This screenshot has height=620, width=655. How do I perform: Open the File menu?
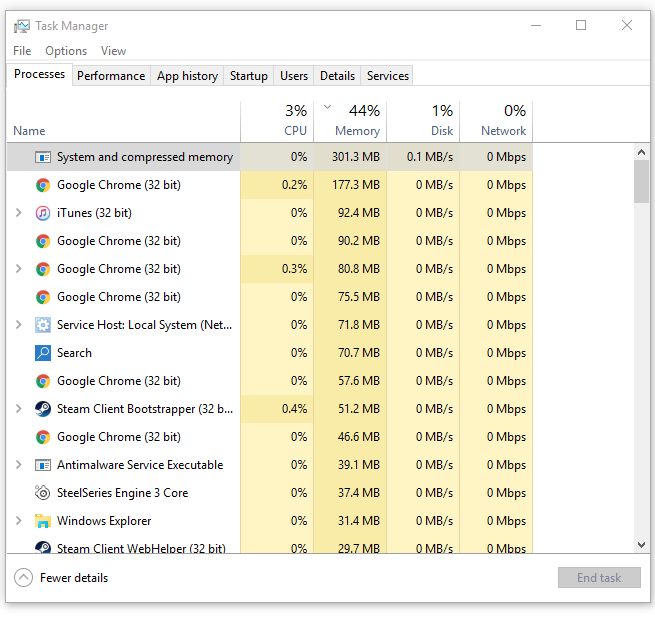click(22, 51)
